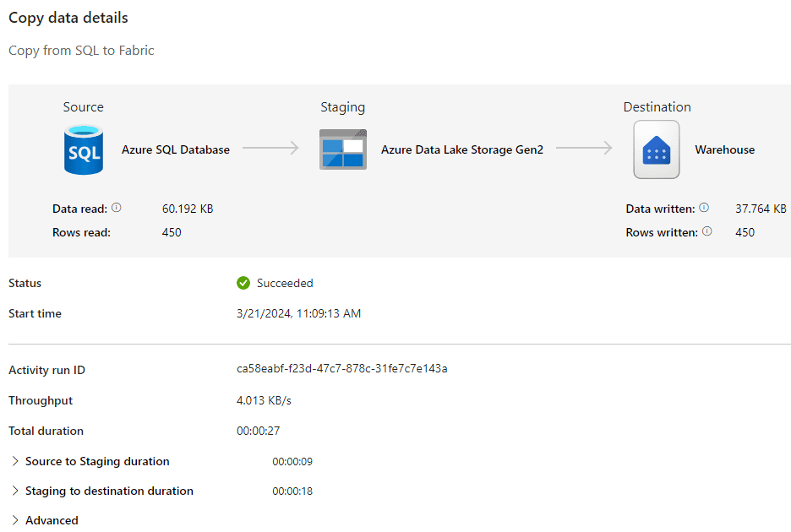Screen dimensions: 791x532
Task: Click the 60.192 KB data read value
Action: point(188,209)
